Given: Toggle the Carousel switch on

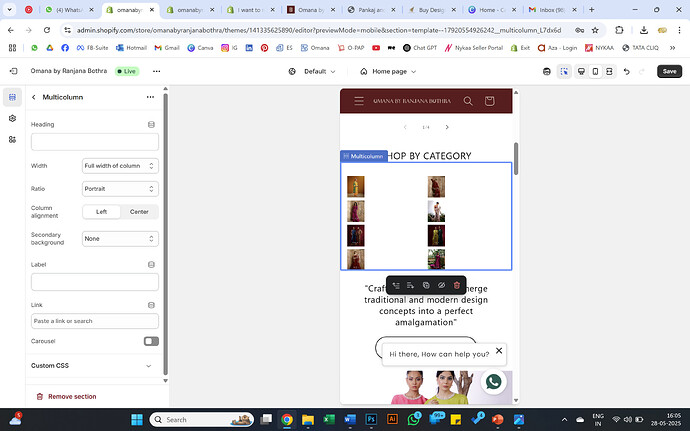Looking at the screenshot, I should tap(151, 341).
